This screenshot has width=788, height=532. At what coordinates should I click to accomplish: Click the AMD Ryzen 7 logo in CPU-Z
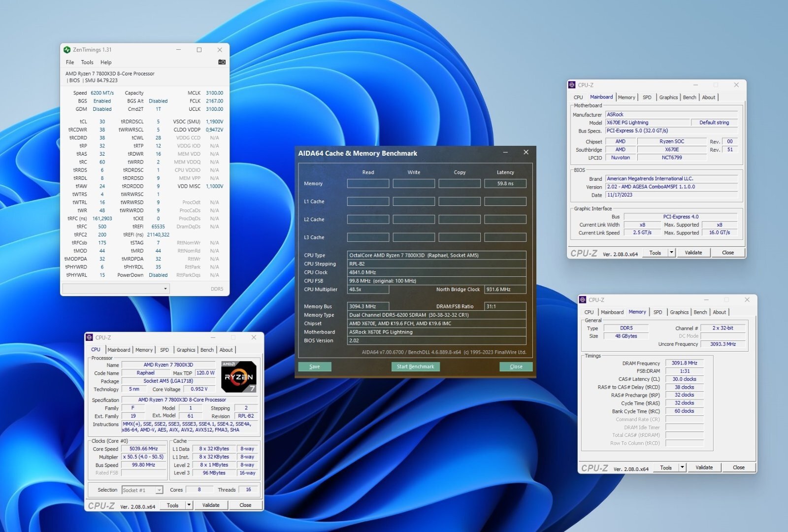tap(239, 376)
